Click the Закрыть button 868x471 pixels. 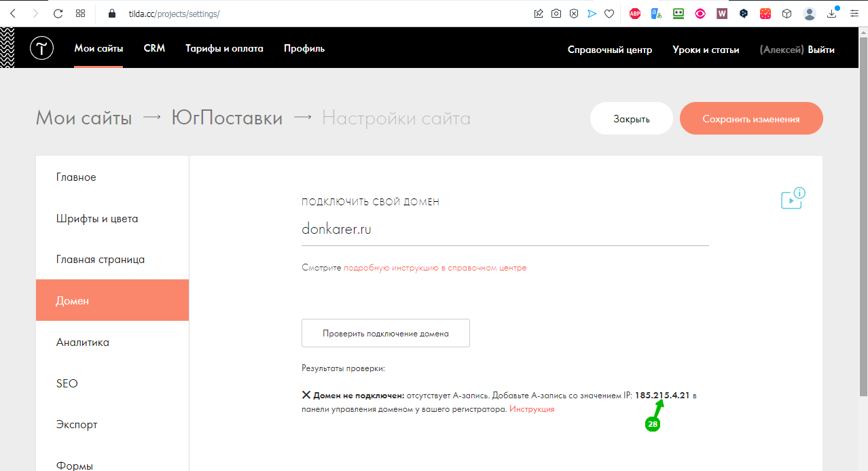pos(632,119)
